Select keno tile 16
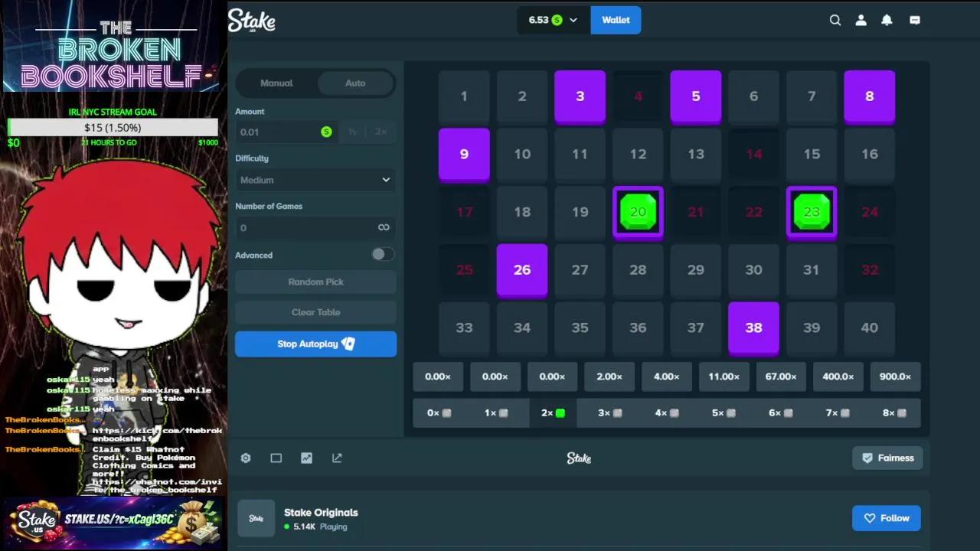 click(869, 155)
